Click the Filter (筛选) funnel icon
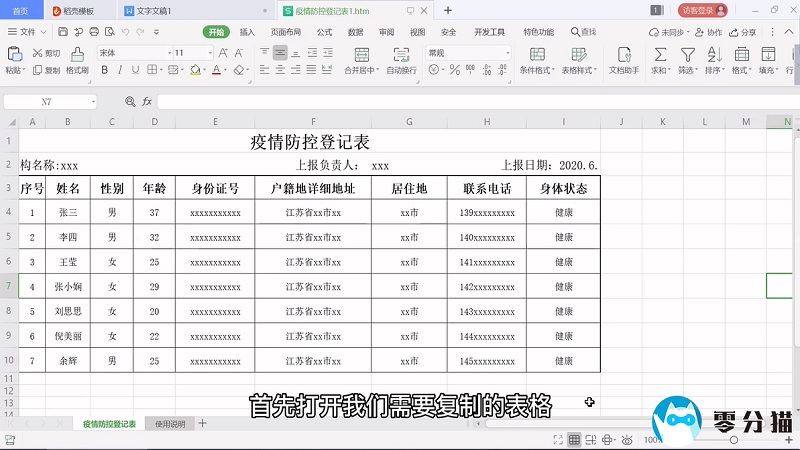The width and height of the screenshot is (800, 450). [686, 54]
